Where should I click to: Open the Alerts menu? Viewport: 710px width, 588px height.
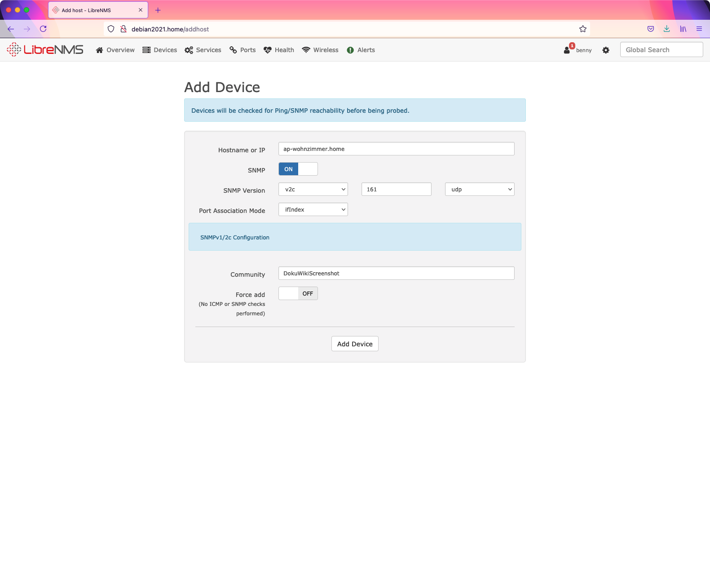click(x=361, y=50)
